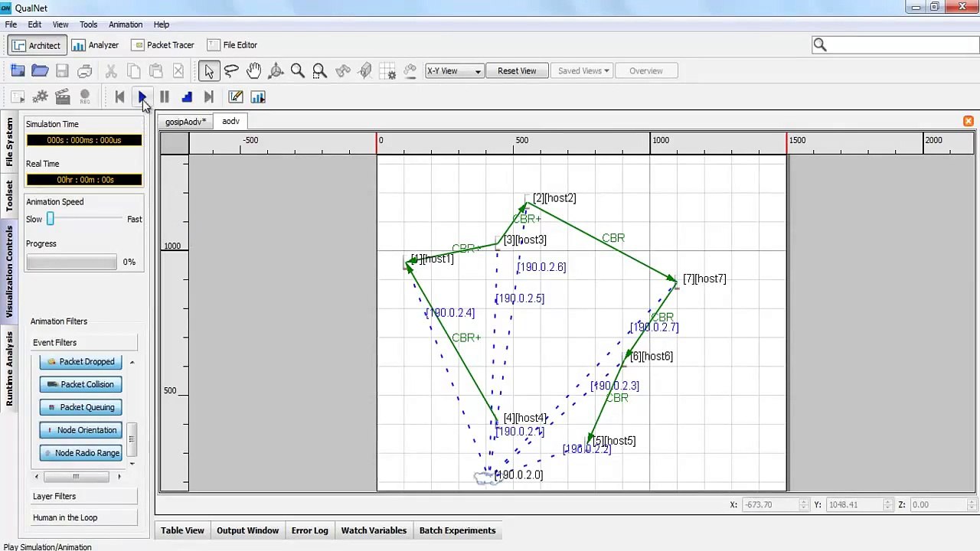Select the hand pan tool
980x551 pixels.
253,71
